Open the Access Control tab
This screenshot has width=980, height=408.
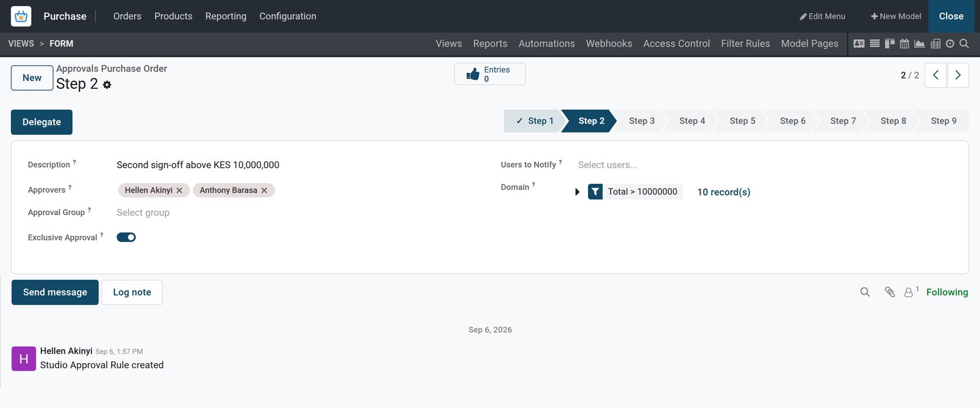(x=677, y=43)
